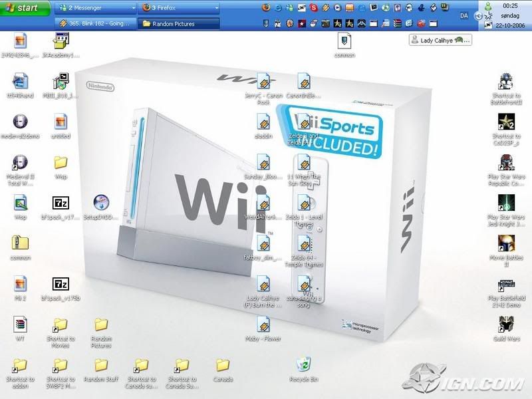532x399 pixels.
Task: Open the Shortcut to addon folder
Action: click(21, 373)
